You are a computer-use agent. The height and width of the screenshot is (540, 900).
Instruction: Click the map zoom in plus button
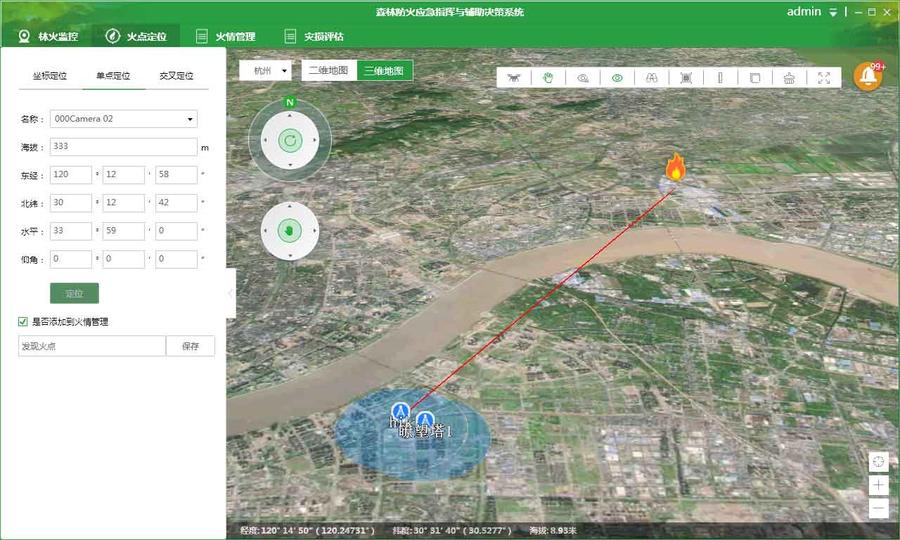coord(878,485)
